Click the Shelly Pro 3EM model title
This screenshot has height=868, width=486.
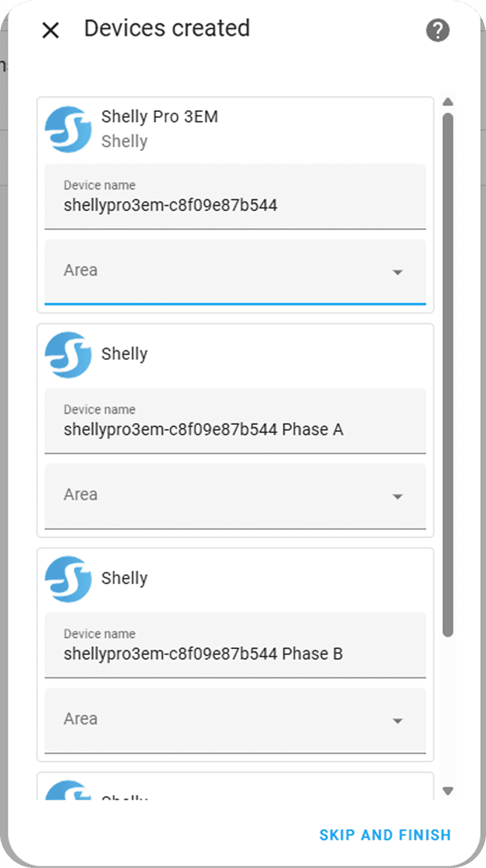click(160, 117)
